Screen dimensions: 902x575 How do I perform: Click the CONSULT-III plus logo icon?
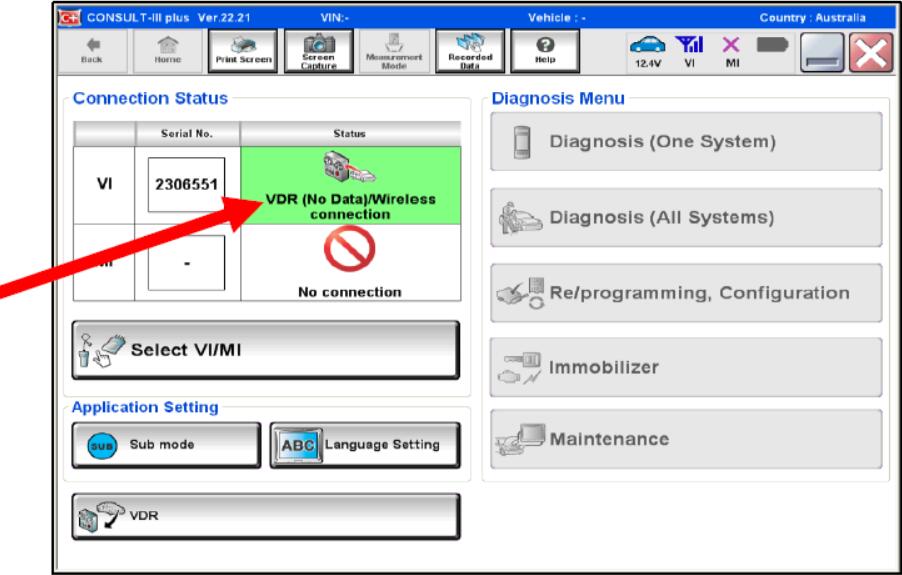coord(69,18)
